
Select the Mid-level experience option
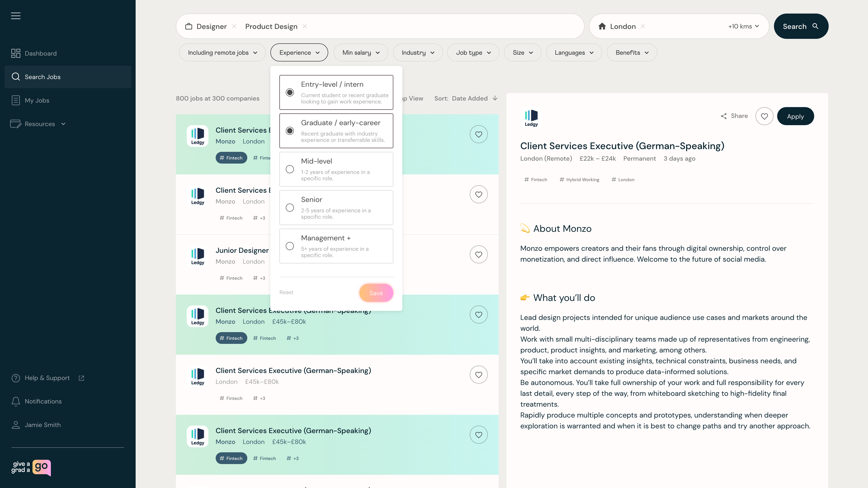(336, 169)
